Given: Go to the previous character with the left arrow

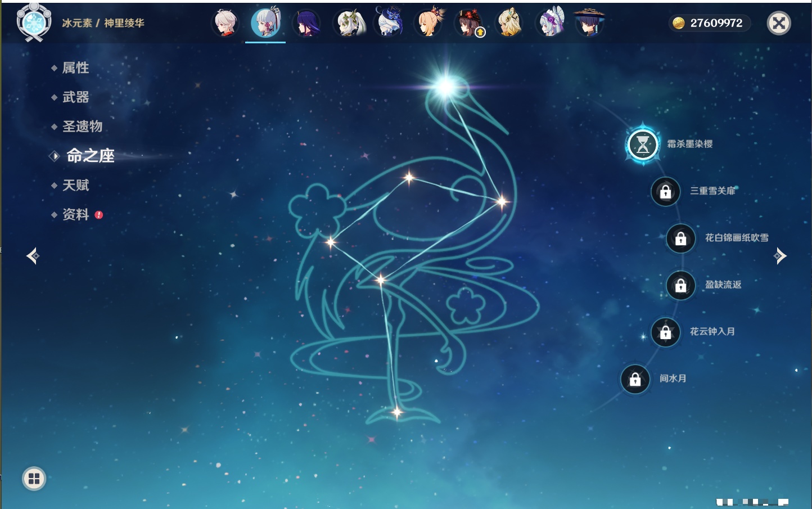Looking at the screenshot, I should click(33, 256).
